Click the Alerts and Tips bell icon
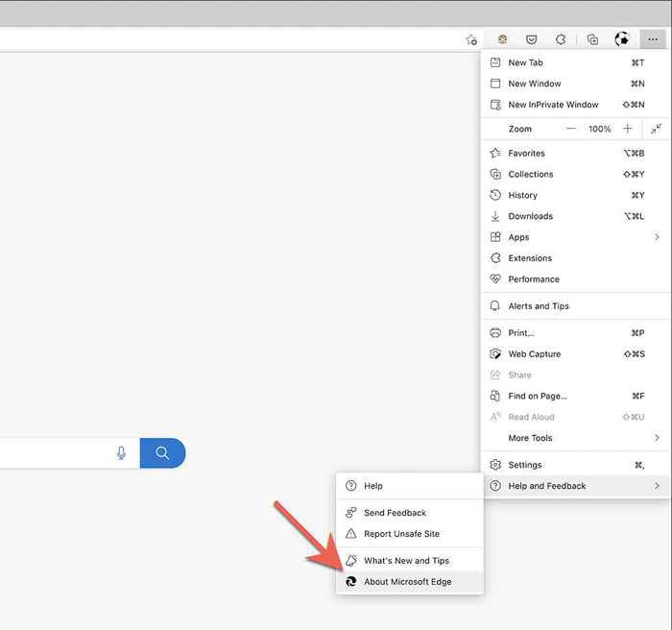Viewport: 672px width, 630px height. coord(495,306)
